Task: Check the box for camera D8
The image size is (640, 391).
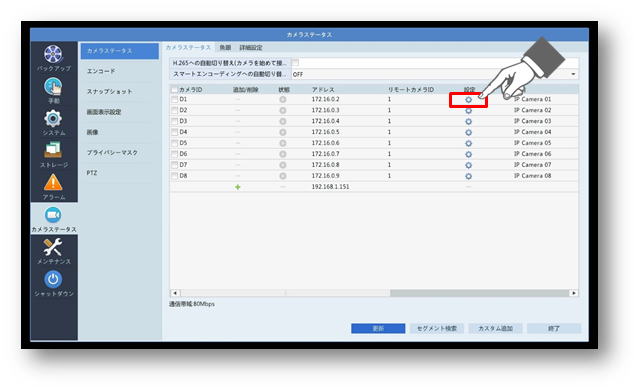Action: pos(174,176)
